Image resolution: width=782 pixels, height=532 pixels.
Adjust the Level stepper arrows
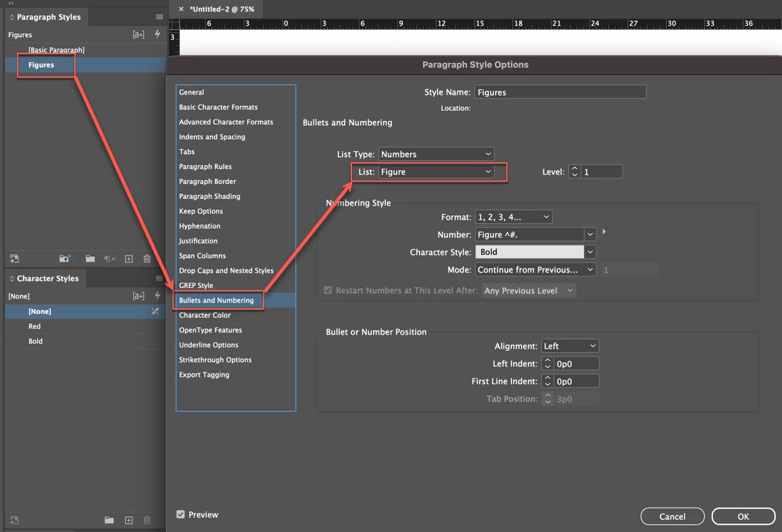(575, 172)
